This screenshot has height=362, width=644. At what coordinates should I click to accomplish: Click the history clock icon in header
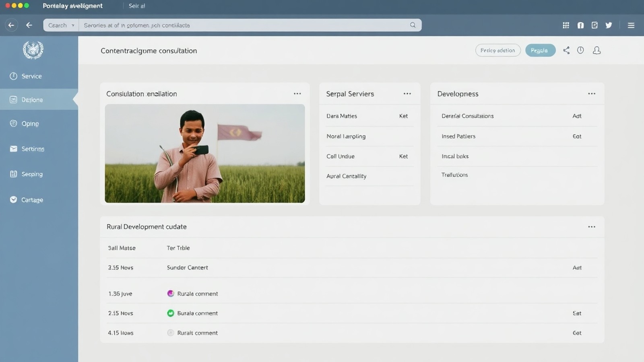pyautogui.click(x=580, y=50)
